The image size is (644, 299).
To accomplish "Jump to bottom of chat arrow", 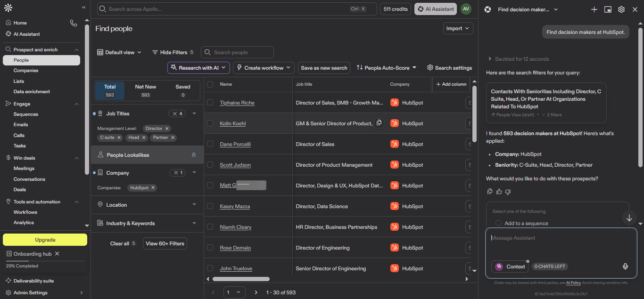I will (629, 218).
